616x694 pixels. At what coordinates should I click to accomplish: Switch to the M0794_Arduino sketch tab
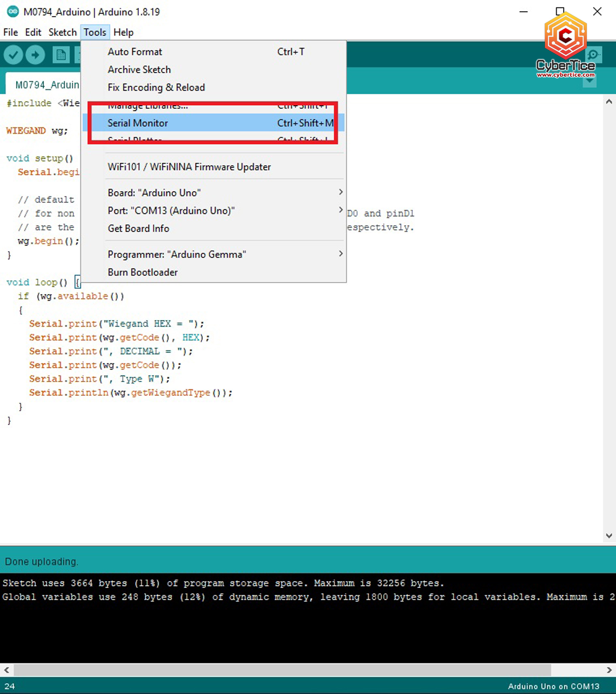pos(44,85)
